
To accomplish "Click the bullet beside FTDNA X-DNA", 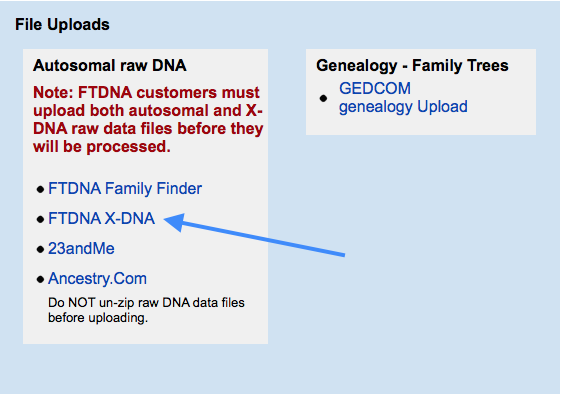I will click(x=40, y=220).
